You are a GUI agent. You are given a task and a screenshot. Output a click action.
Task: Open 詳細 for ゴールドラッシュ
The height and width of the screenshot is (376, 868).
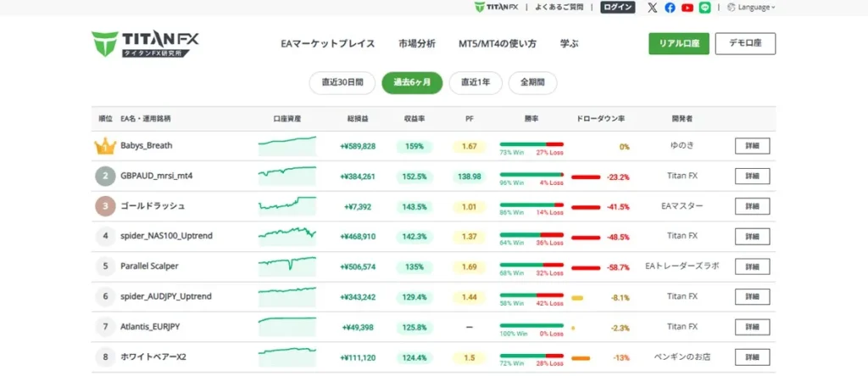tap(753, 205)
